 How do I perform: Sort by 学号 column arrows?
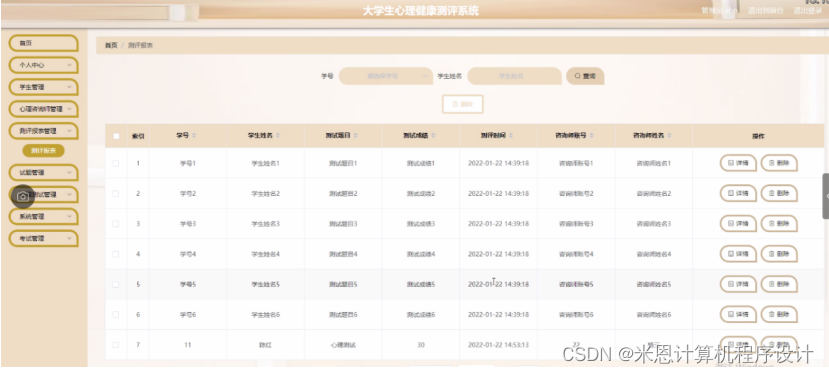click(x=194, y=136)
